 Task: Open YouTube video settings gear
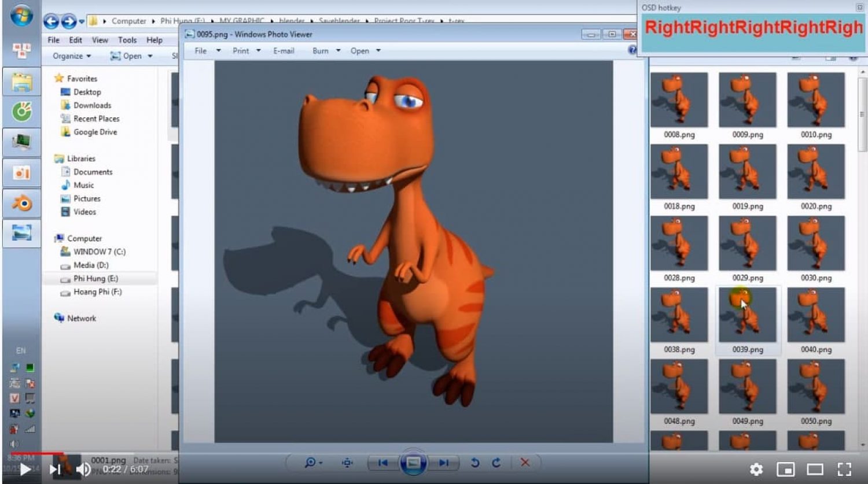(756, 469)
